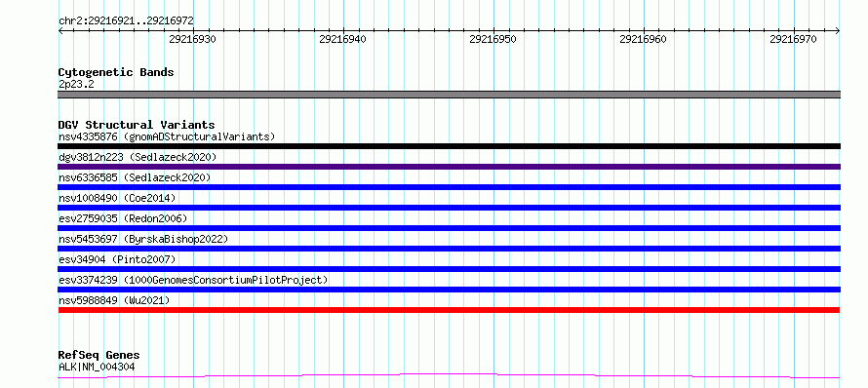This screenshot has height=388, width=868.
Task: Click the blue esv34904 variant bar
Action: click(x=449, y=269)
